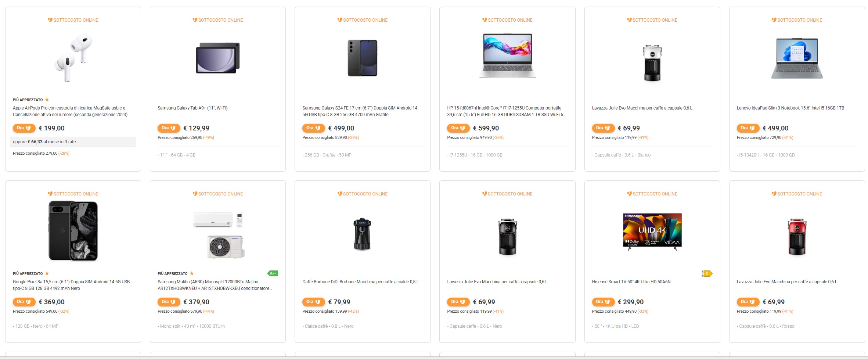Screen dimensions: 868x359
Task: Click the € 129,99 price on Galaxy Tab
Action: pos(196,128)
